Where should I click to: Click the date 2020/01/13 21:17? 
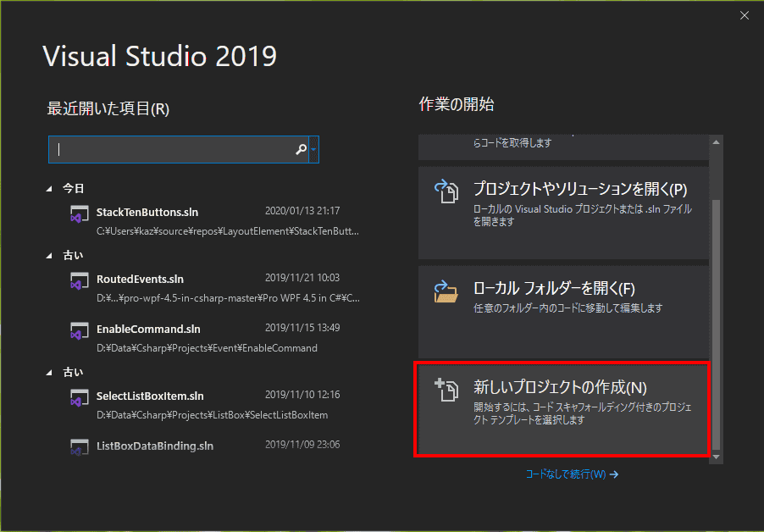[x=302, y=211]
